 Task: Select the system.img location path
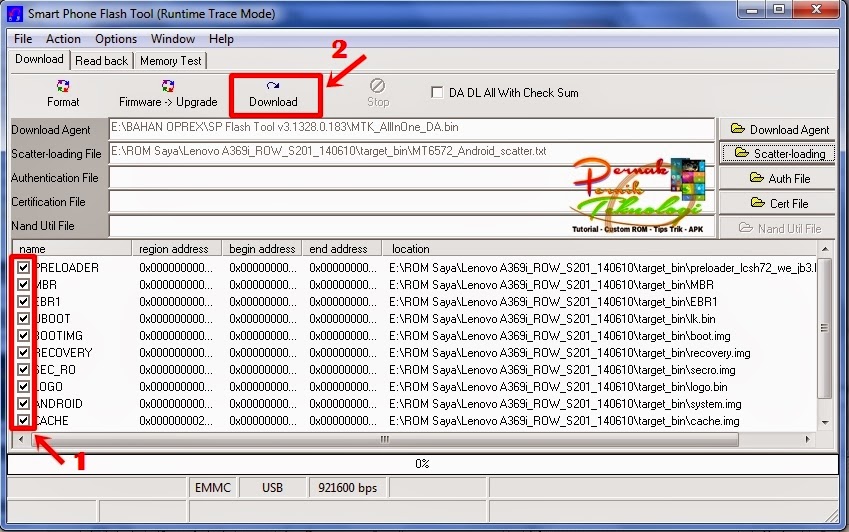[x=565, y=404]
